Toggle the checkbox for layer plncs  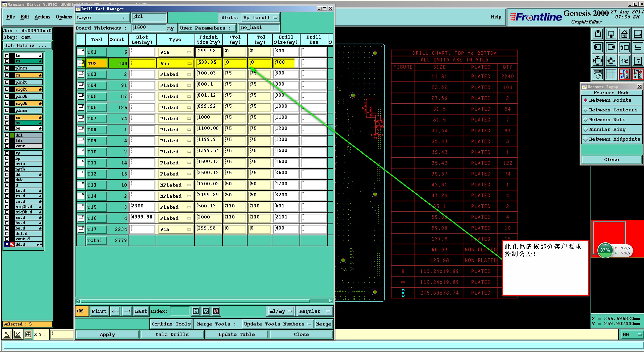pos(6,68)
